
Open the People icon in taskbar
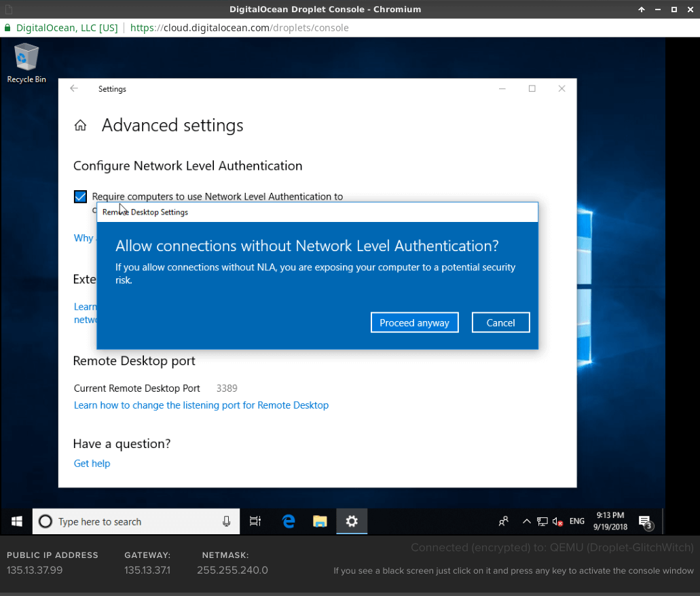coord(504,521)
